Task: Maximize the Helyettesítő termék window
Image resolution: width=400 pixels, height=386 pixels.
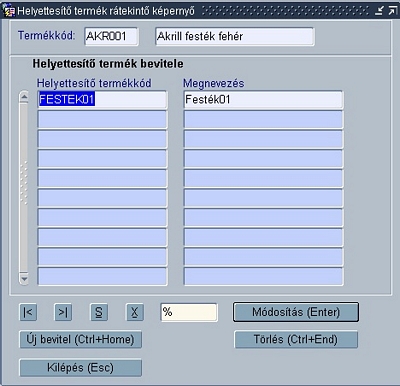Action: (392, 11)
